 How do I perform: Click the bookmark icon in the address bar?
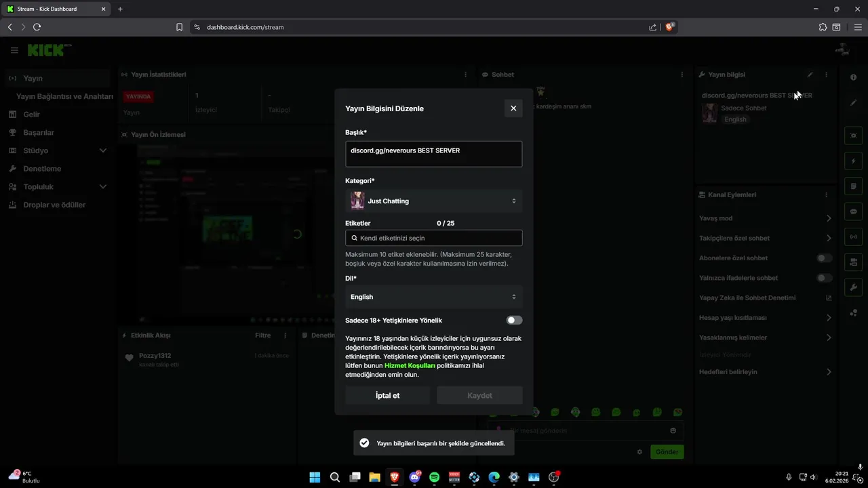coord(179,27)
